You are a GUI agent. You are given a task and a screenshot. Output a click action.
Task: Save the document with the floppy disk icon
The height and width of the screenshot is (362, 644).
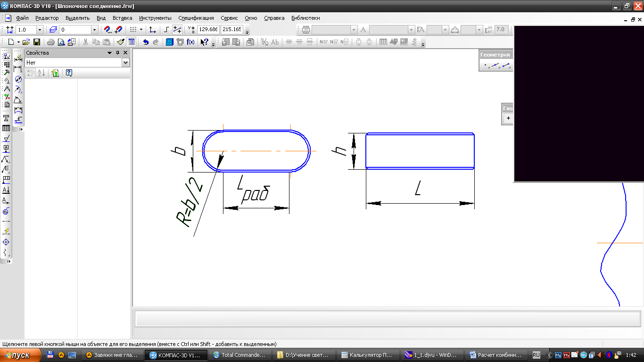(x=36, y=42)
